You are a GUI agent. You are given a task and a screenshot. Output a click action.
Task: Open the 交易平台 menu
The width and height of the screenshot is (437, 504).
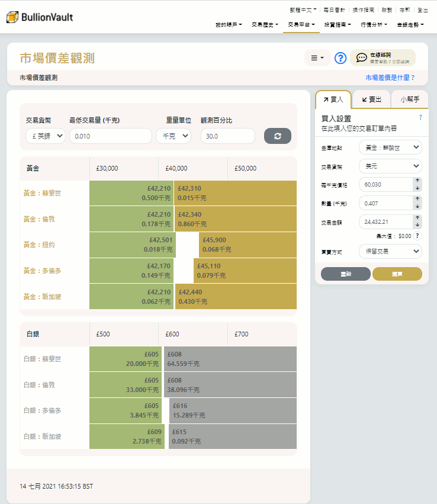click(x=301, y=25)
